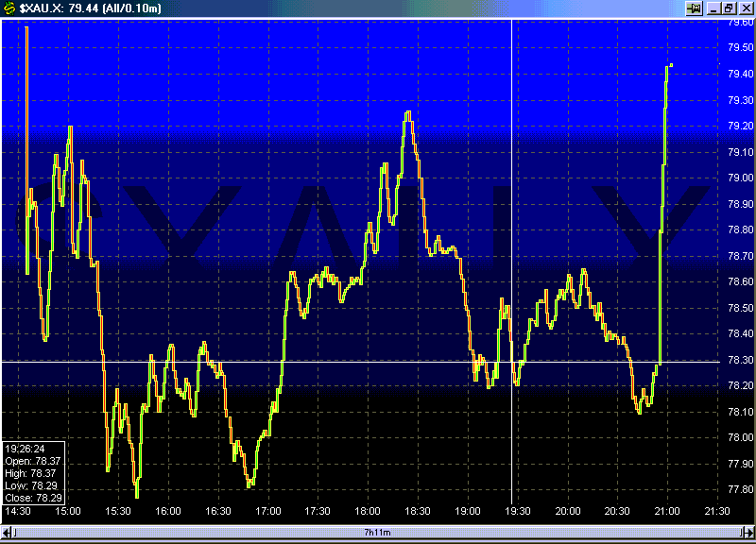Click the 78.70 price axis label
This screenshot has width=756, height=544.
(741, 256)
